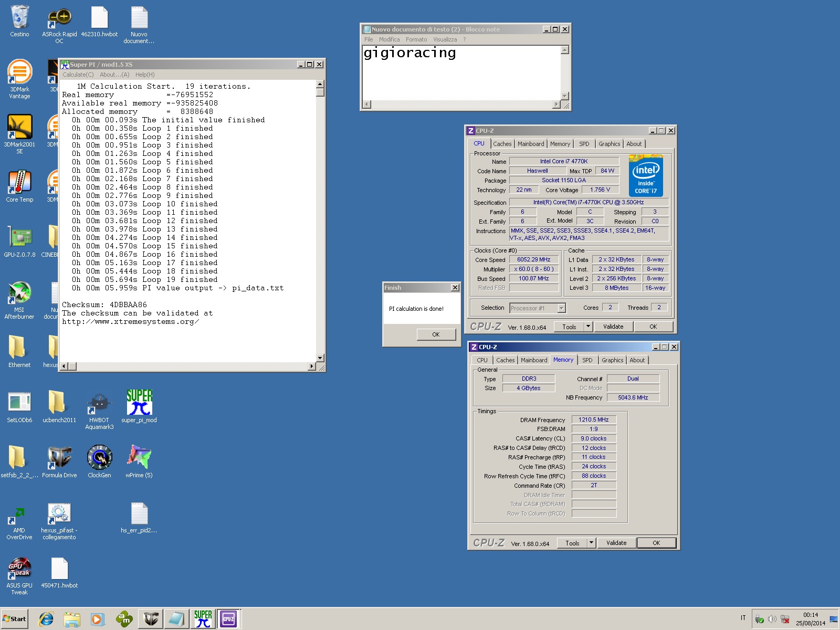Open About...(A) menu in Super PI
Viewport: 840px width, 630px height.
click(x=114, y=75)
